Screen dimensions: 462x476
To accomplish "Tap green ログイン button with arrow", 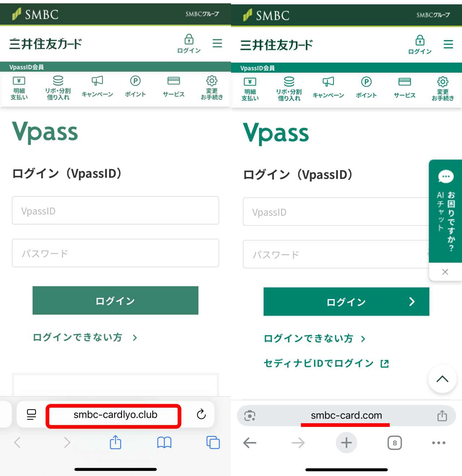I will pos(346,302).
